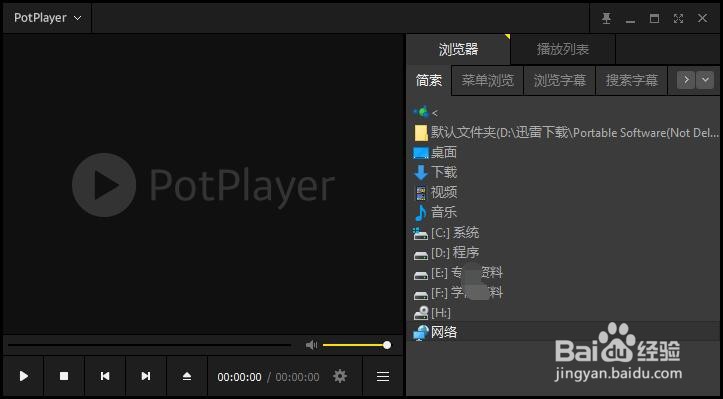The width and height of the screenshot is (723, 399).
Task: Open the 浏览字幕 sub-tab
Action: coord(559,81)
